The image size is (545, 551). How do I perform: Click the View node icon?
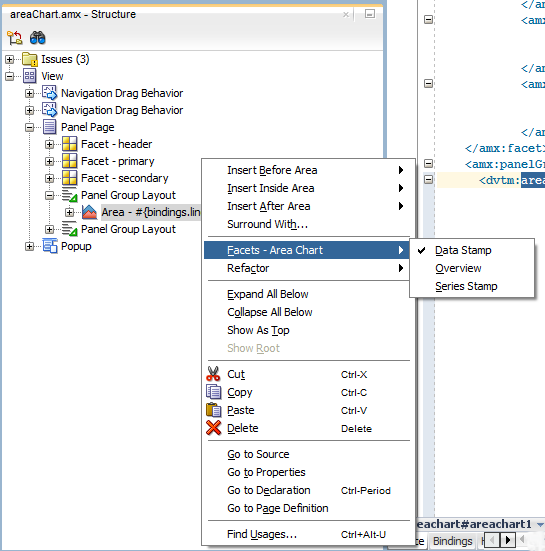[x=30, y=76]
